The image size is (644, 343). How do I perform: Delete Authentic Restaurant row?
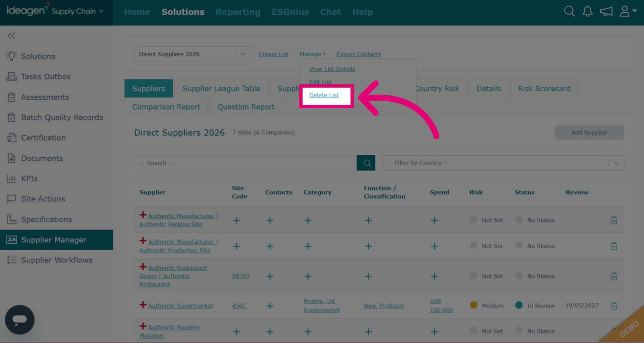click(614, 276)
